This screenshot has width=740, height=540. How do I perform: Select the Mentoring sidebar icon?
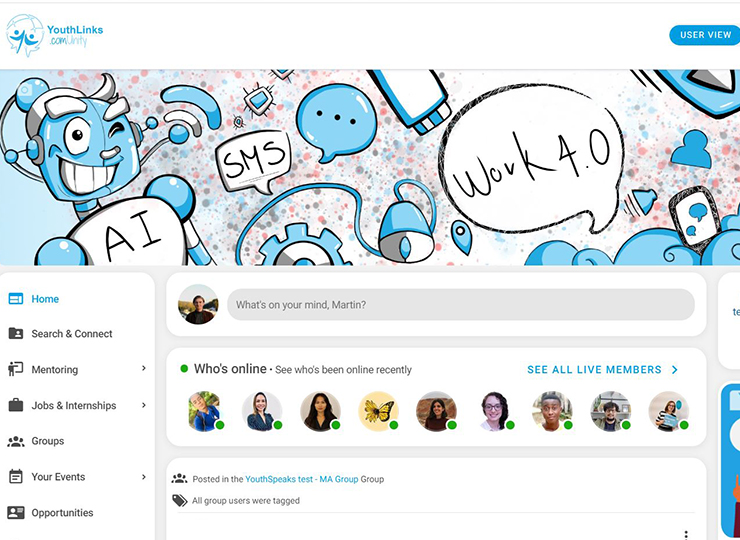[x=16, y=369]
